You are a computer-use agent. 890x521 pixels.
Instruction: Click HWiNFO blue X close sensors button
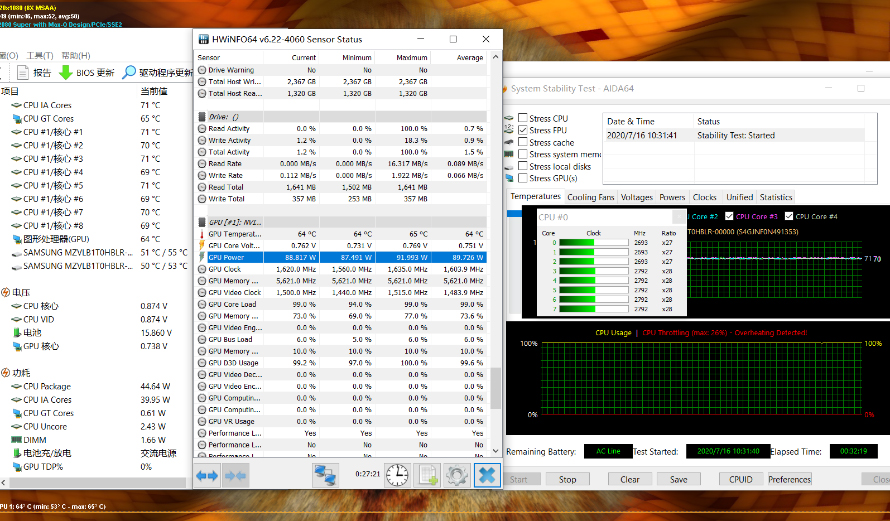(487, 475)
